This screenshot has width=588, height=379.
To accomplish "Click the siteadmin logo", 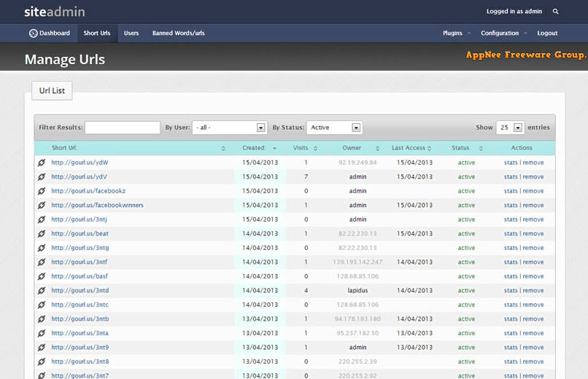I will click(55, 12).
